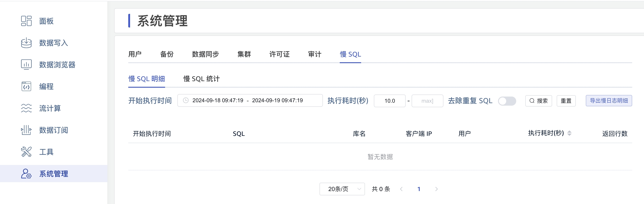Click the 导出慢日志明细 export button
Viewport: 644px width, 204px height.
(x=609, y=101)
